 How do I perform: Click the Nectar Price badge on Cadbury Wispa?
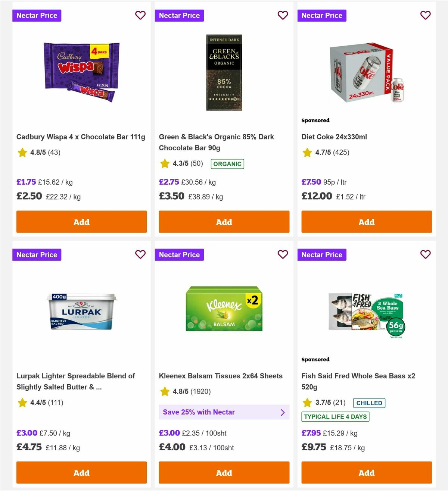(37, 15)
